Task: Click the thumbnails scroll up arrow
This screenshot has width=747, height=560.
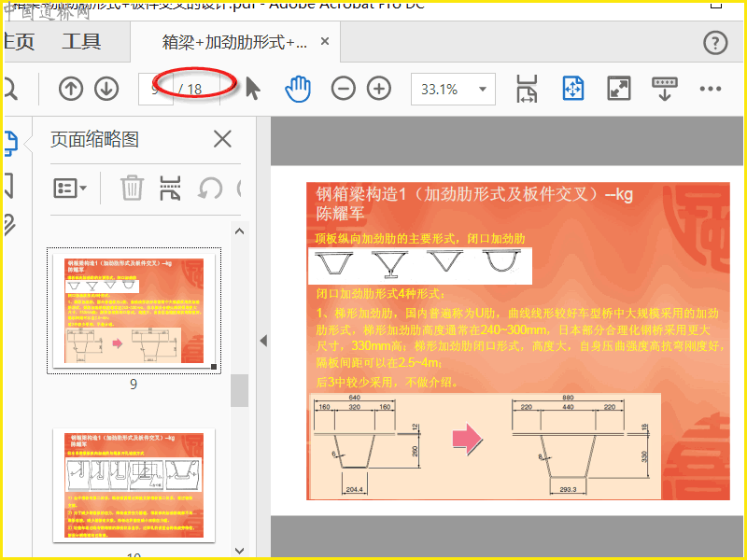Action: pos(240,231)
